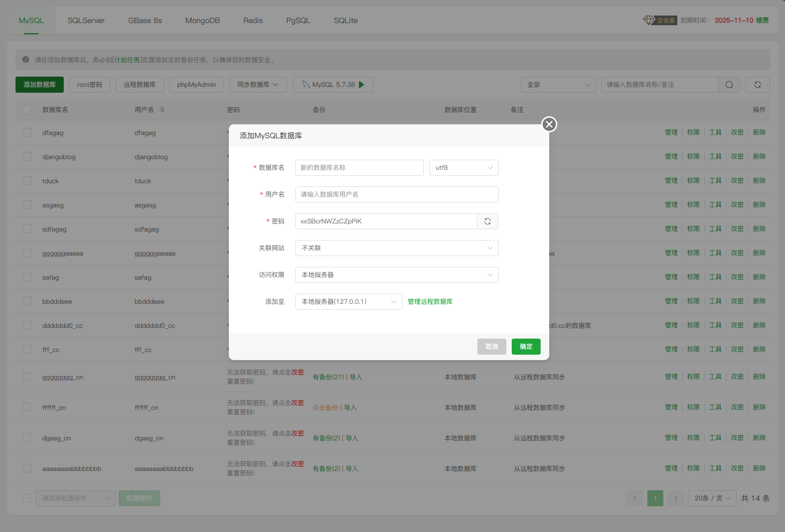The width and height of the screenshot is (785, 532).
Task: Sort the username column with sort arrows
Action: pos(162,110)
